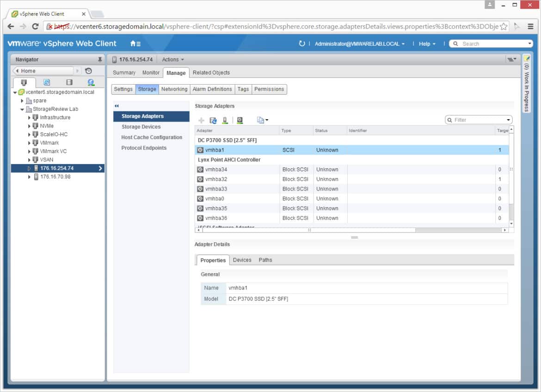This screenshot has width=541, height=392.
Task: Open the Tags sub-tab
Action: tap(243, 89)
